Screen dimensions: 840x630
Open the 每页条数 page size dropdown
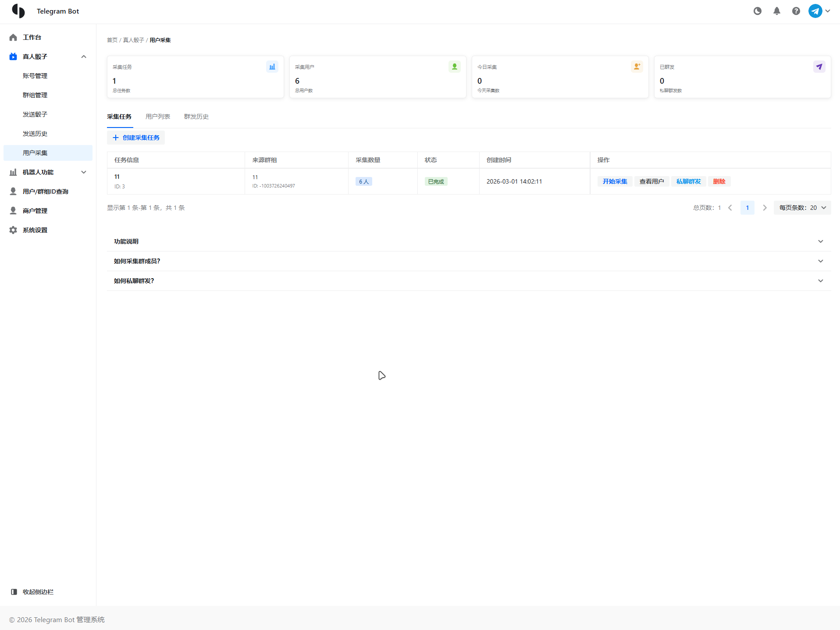[x=802, y=208]
